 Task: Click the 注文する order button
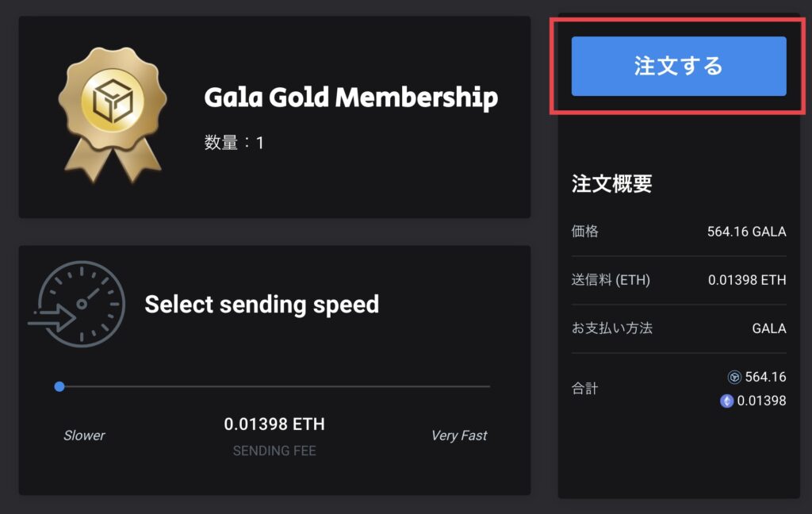click(x=679, y=67)
